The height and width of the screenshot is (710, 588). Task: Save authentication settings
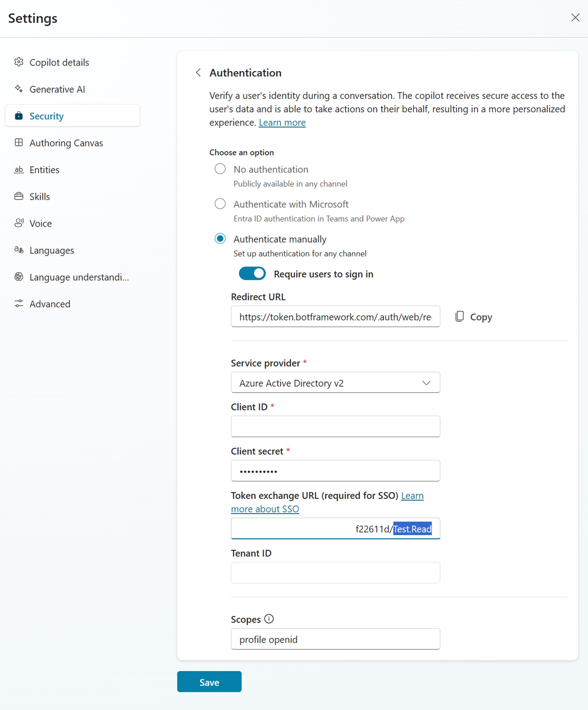(209, 682)
